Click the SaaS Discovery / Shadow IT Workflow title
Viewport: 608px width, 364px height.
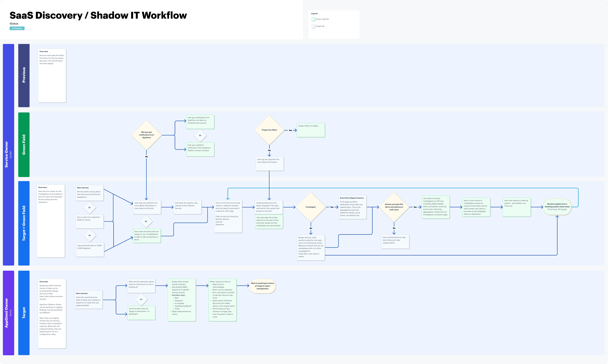click(98, 16)
